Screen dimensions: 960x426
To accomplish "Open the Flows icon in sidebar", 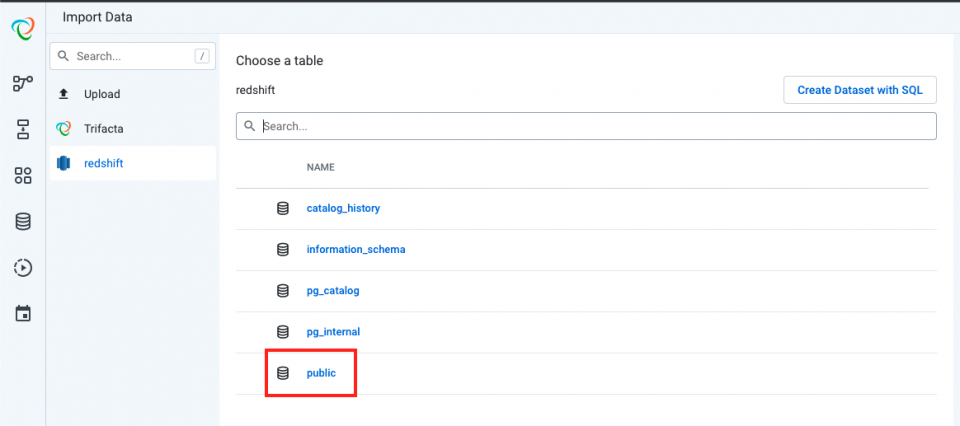I will click(23, 84).
